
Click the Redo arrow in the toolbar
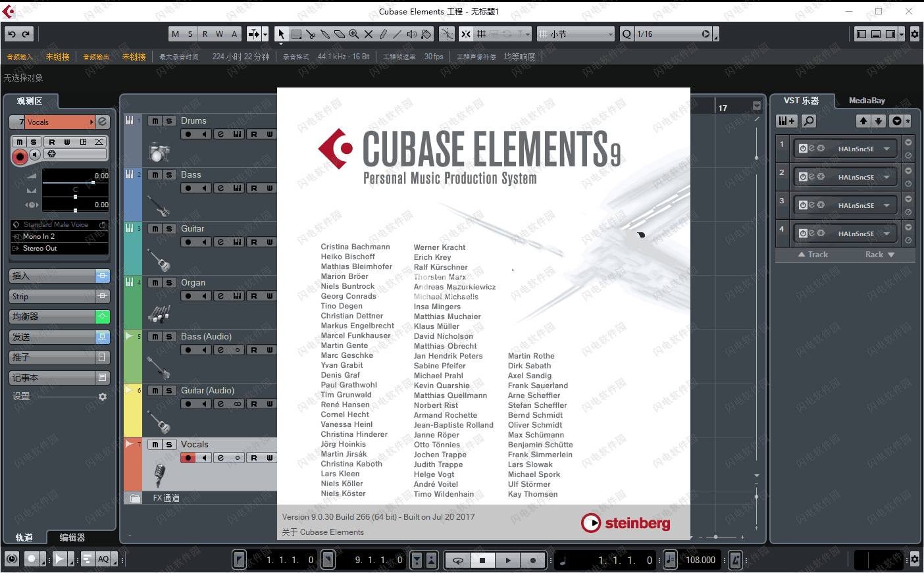26,34
